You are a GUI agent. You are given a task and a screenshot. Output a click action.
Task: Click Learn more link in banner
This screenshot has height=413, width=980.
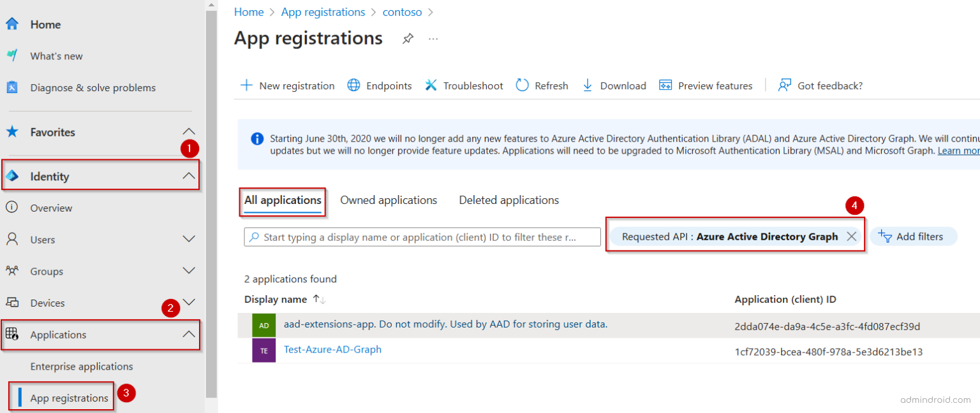click(x=958, y=151)
